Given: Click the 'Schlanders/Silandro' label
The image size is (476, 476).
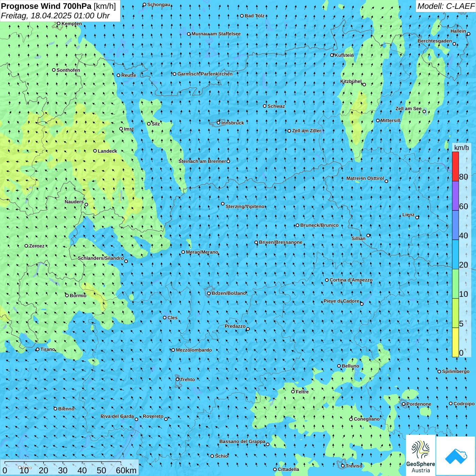Looking at the screenshot, I should 101,258.
